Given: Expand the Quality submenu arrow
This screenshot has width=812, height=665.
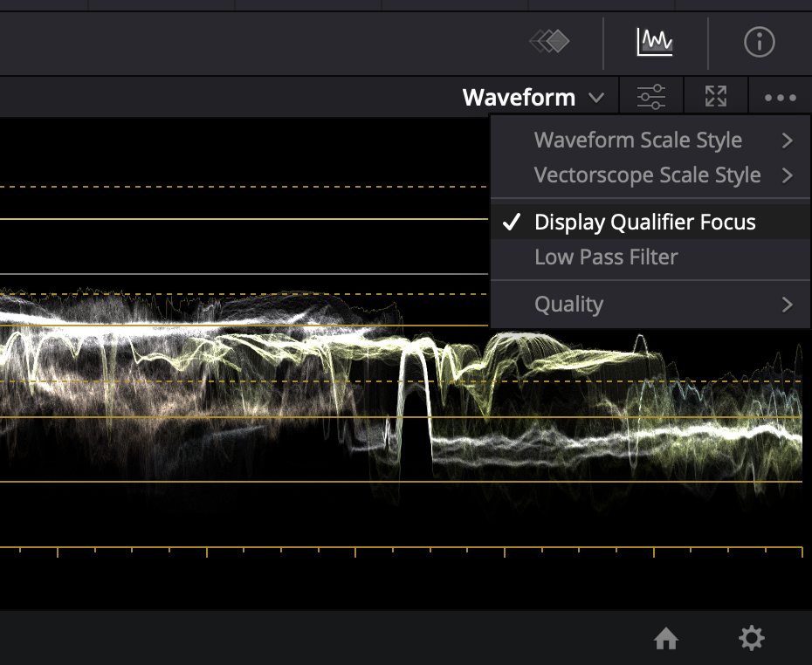Looking at the screenshot, I should click(788, 305).
